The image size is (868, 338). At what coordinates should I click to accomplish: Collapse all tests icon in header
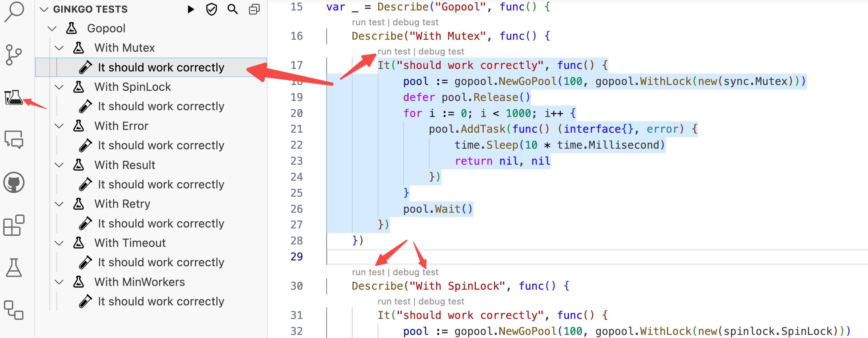coord(254,9)
